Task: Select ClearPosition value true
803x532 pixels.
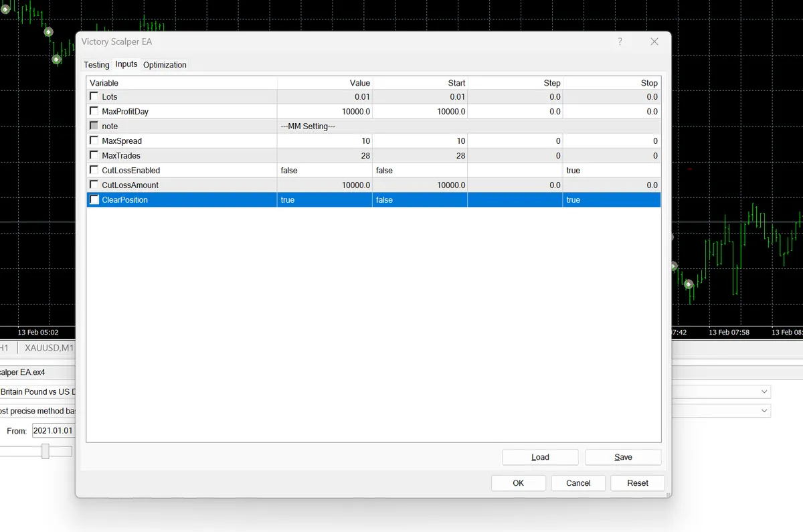Action: click(325, 200)
